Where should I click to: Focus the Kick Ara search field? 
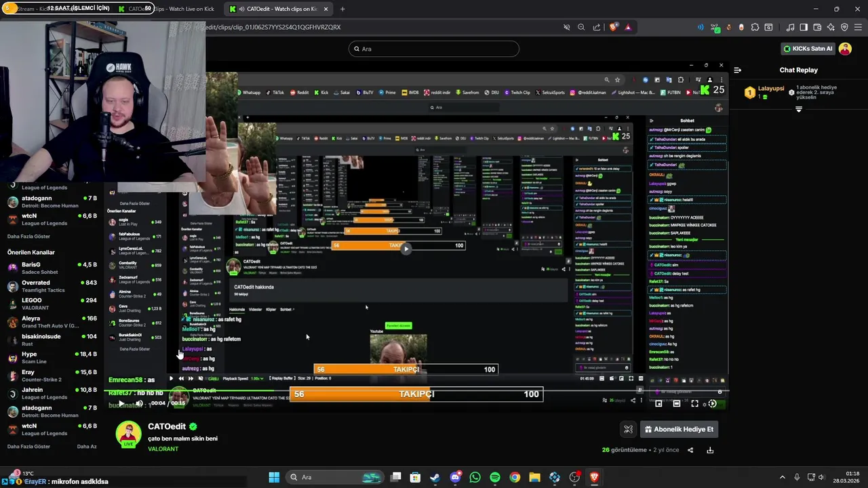click(434, 49)
